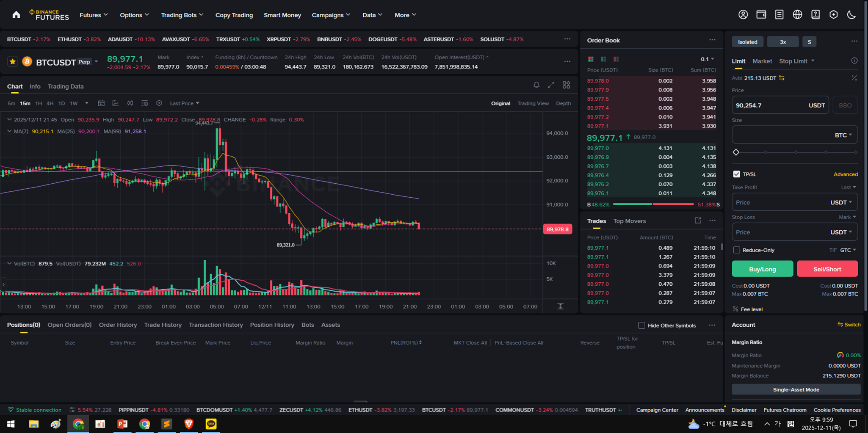
Task: Open the order calculator percent icon
Action: pos(854,78)
